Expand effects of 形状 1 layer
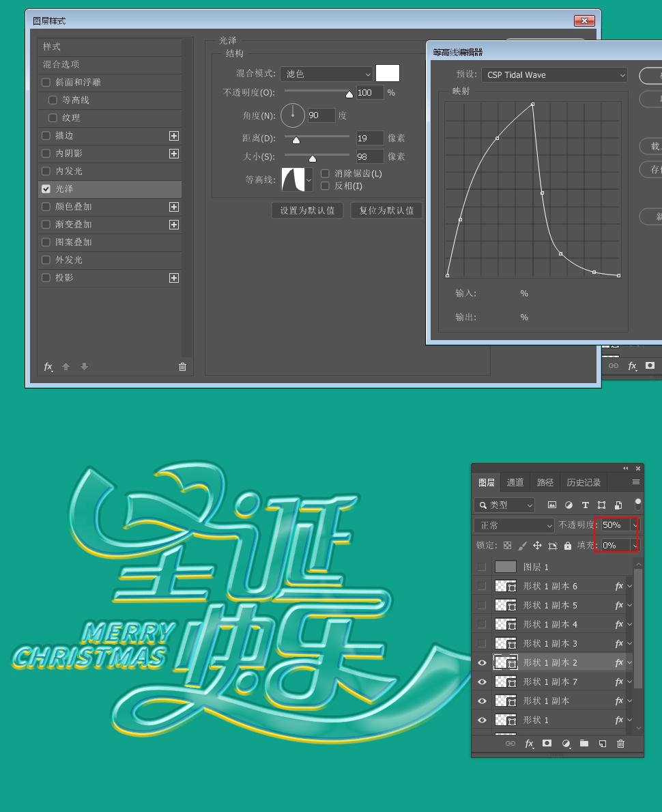 click(x=629, y=720)
